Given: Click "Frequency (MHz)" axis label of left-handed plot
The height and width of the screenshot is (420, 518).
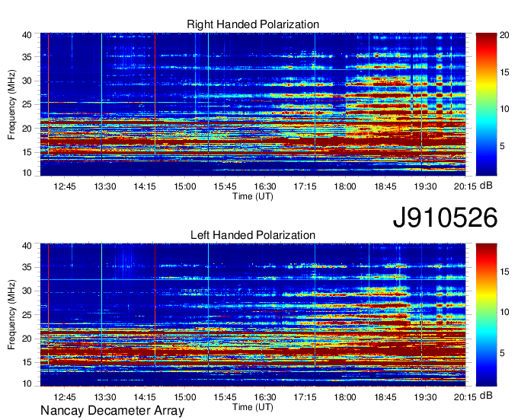Looking at the screenshot, I should (x=11, y=315).
